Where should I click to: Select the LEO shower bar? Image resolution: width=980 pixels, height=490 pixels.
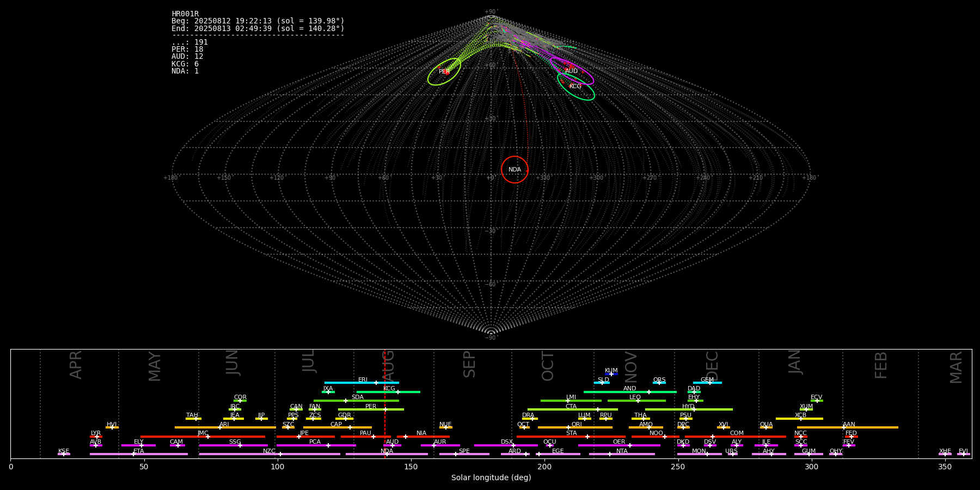(x=636, y=401)
